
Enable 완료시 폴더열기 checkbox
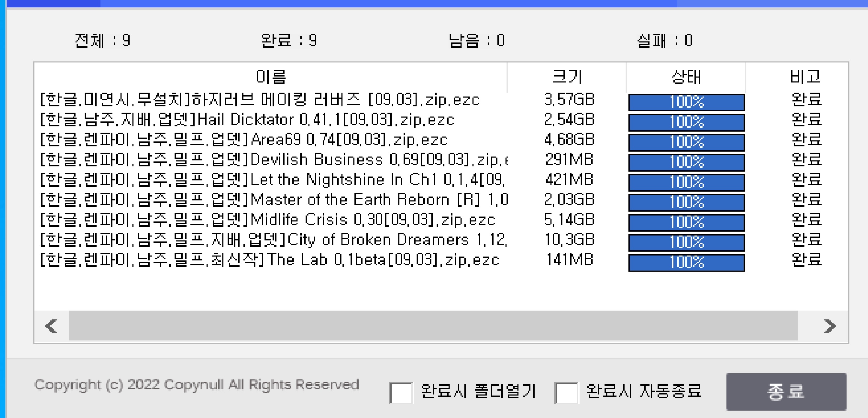tap(401, 393)
